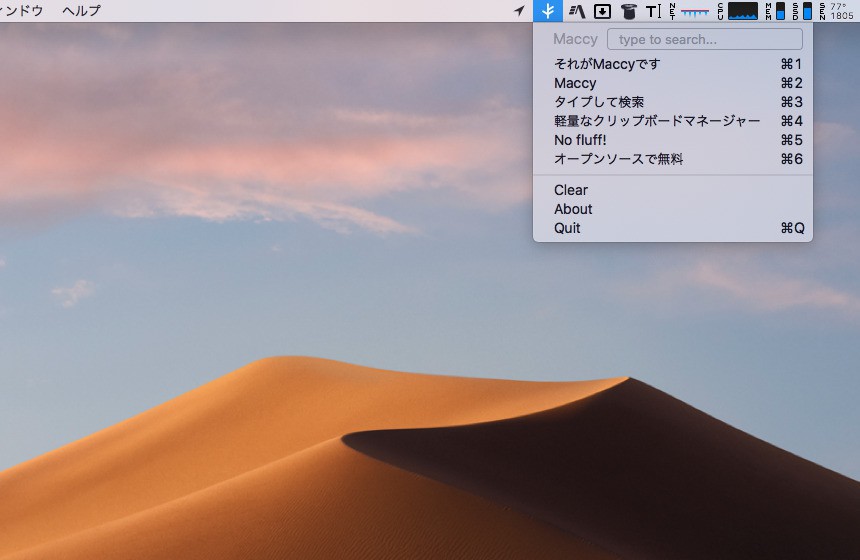Open the NET network activity monitor
The width and height of the screenshot is (860, 560).
(689, 11)
